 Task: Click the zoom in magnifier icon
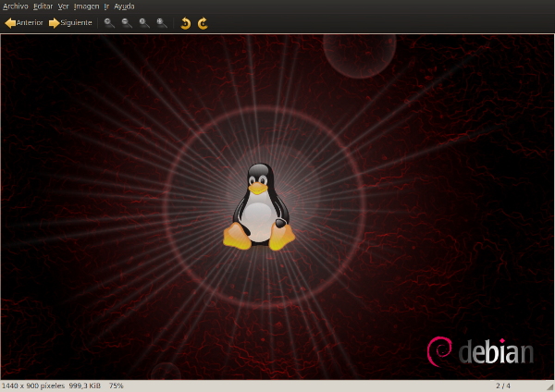pyautogui.click(x=109, y=23)
